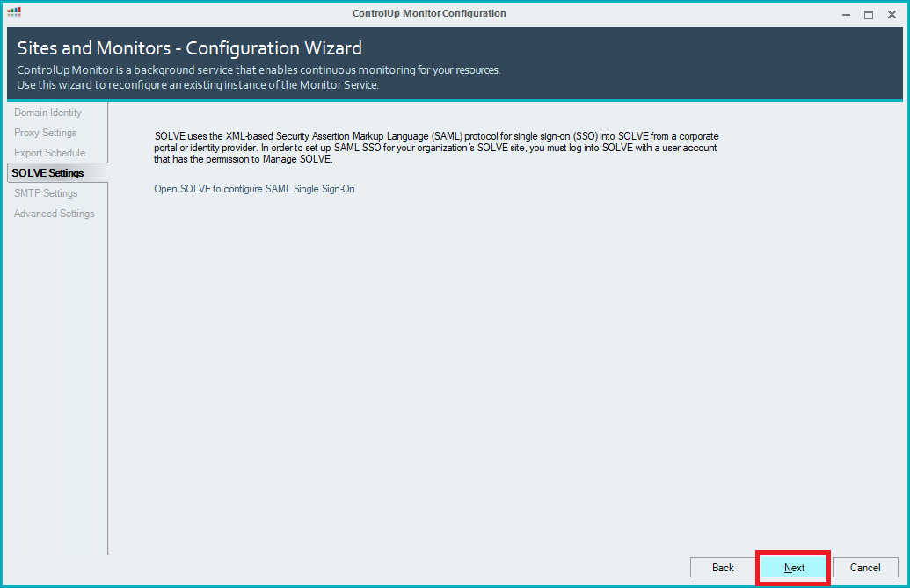This screenshot has width=910, height=588.
Task: Go to the SMTP Settings step
Action: tap(46, 193)
